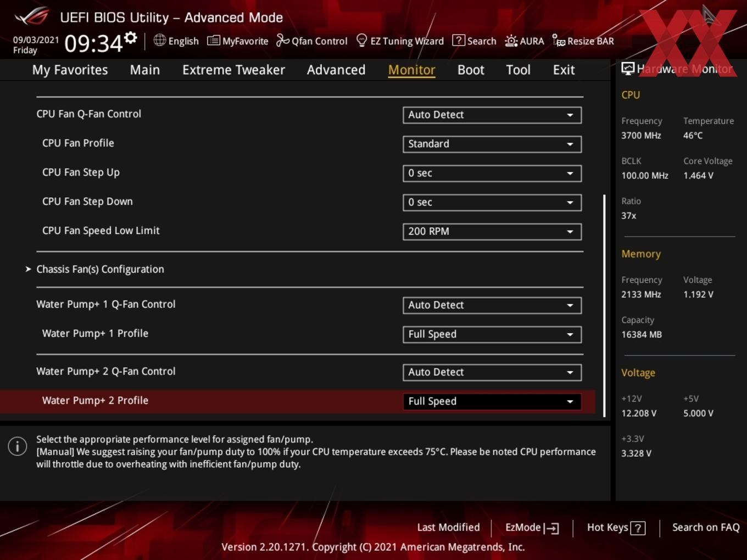Click Last Modified button
This screenshot has height=560, width=747.
coord(448,527)
